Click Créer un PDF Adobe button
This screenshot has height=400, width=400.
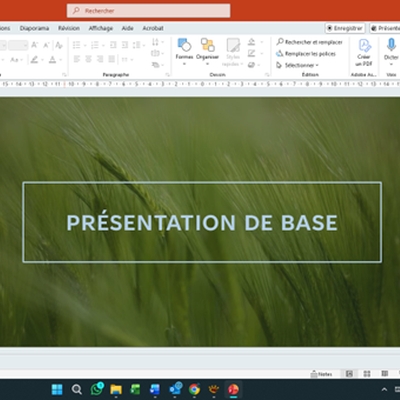(364, 52)
